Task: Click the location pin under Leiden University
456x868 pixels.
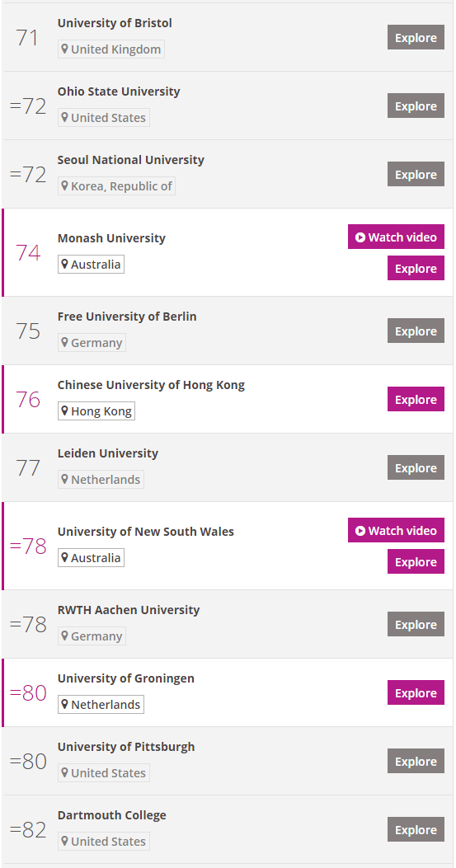Action: [65, 480]
